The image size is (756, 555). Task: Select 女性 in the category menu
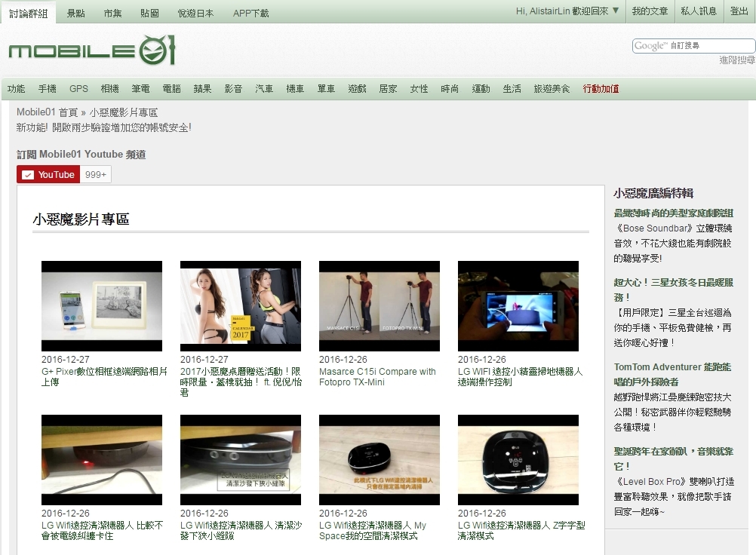[x=419, y=89]
